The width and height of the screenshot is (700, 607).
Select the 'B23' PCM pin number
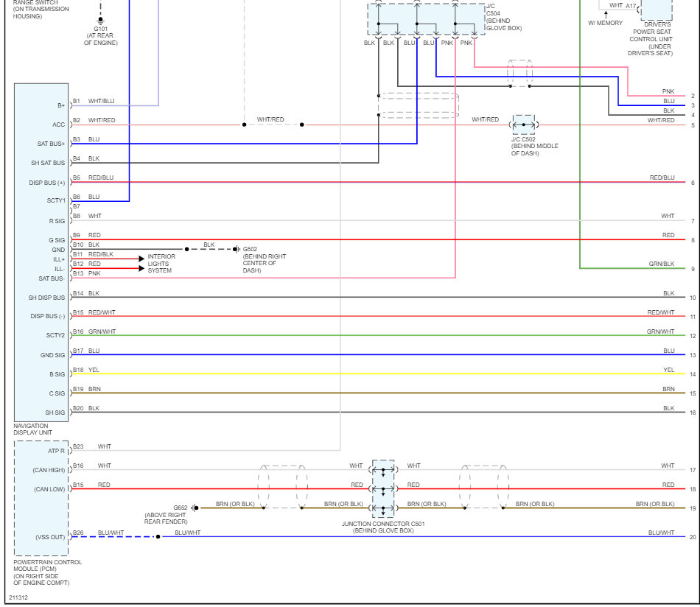78,446
